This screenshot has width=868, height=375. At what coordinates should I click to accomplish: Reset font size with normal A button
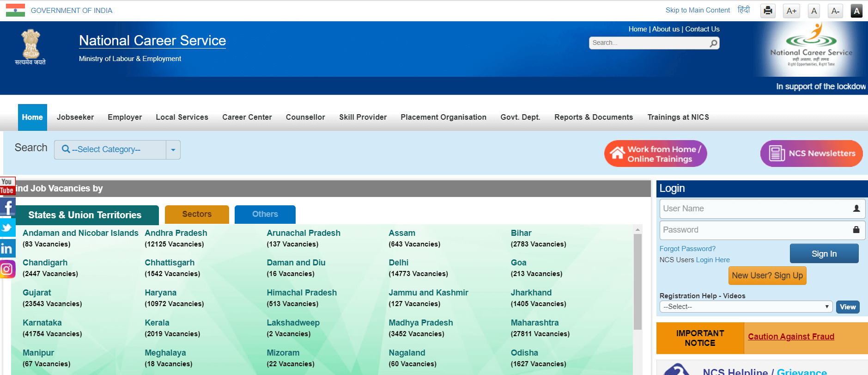tap(814, 11)
